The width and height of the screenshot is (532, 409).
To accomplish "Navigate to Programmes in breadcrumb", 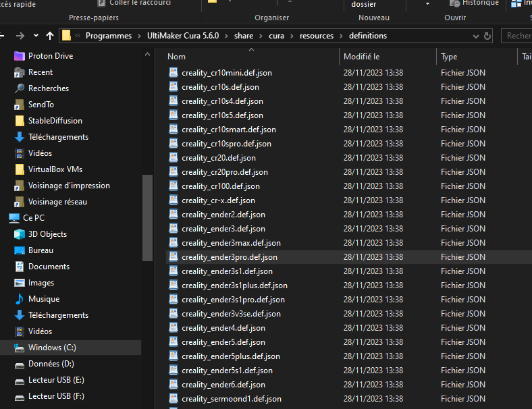I will click(x=109, y=36).
